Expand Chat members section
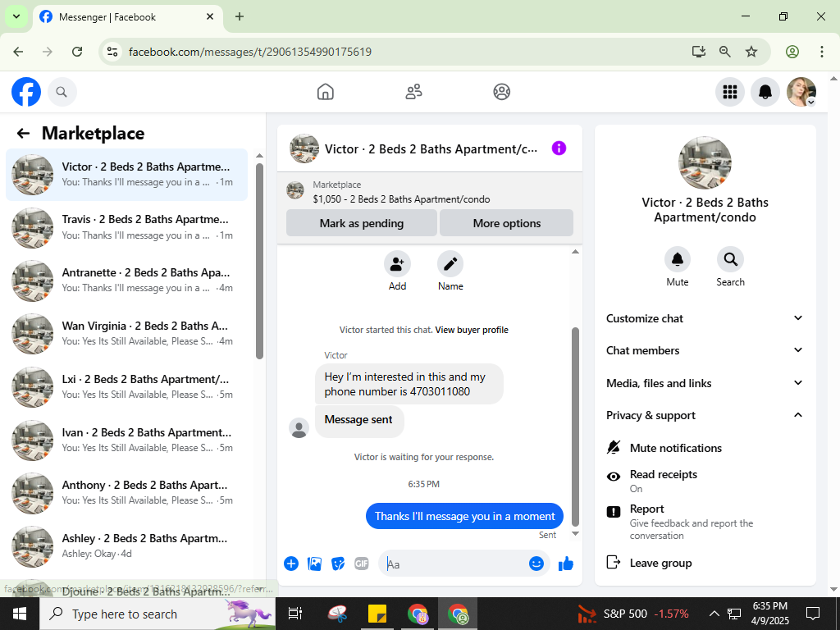 click(x=705, y=350)
